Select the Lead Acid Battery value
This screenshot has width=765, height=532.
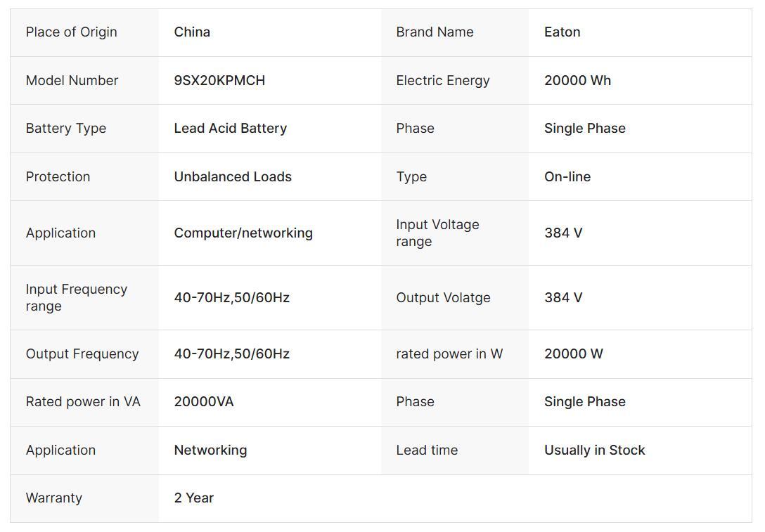(230, 128)
